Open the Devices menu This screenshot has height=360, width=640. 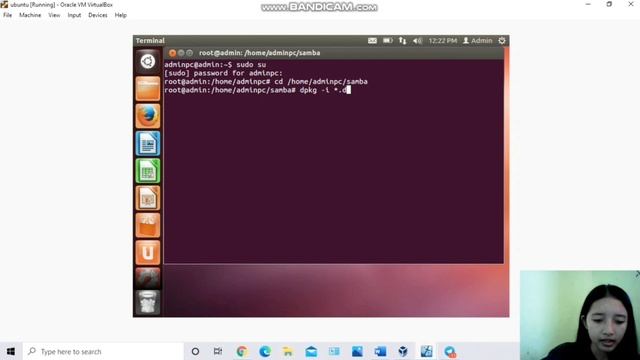tap(98, 15)
